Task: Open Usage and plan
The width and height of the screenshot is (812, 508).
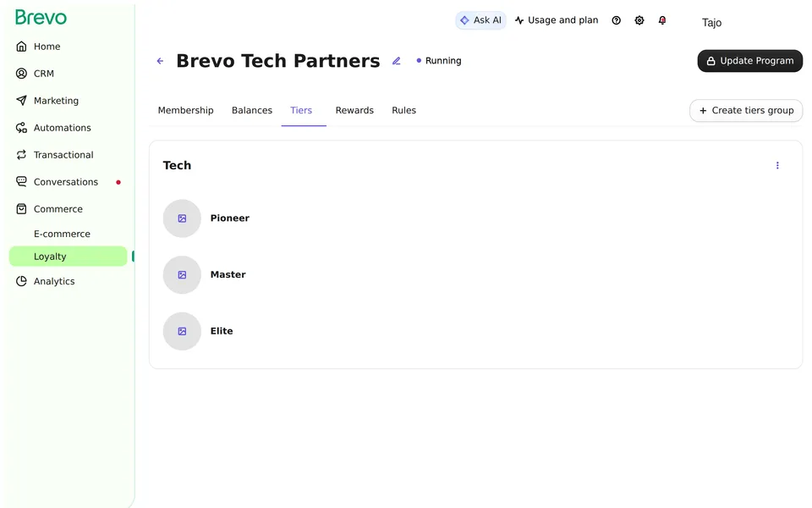Action: [x=557, y=20]
